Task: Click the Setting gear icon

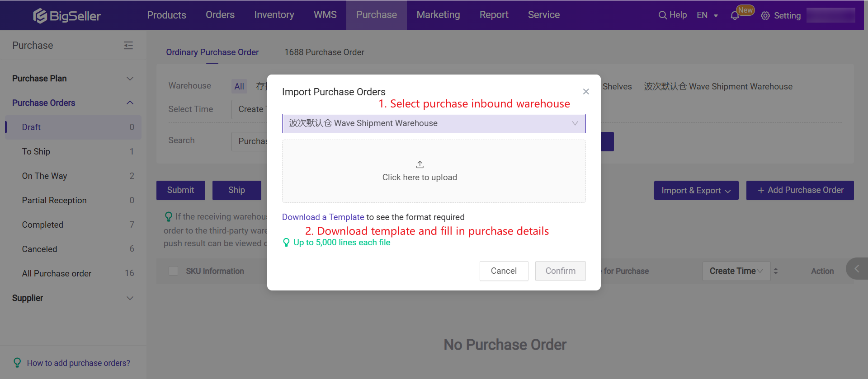Action: [765, 16]
